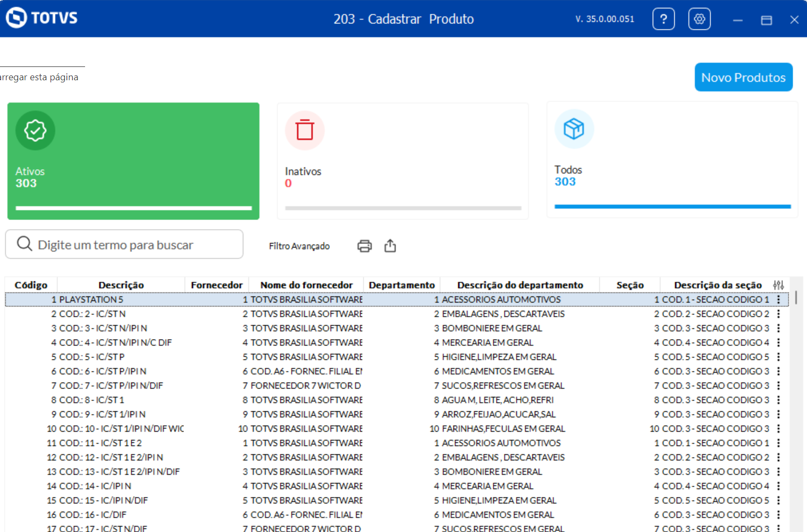The height and width of the screenshot is (532, 807).
Task: Show all products via Todos card
Action: [672, 160]
